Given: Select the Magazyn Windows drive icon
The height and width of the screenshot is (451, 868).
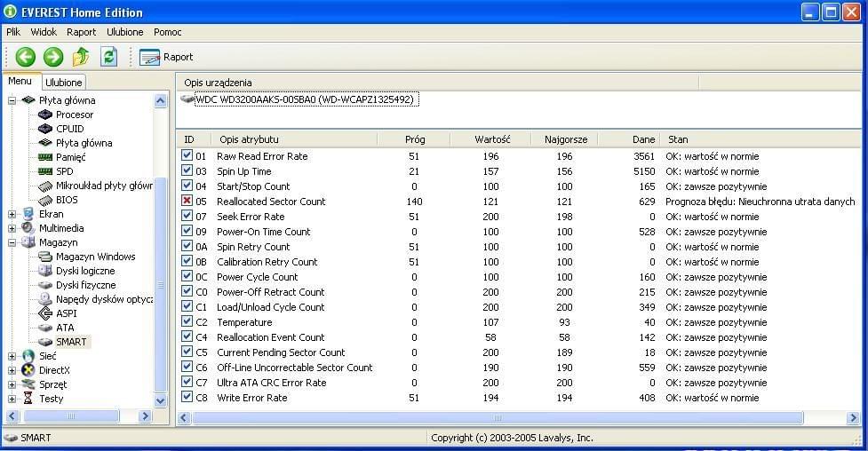Looking at the screenshot, I should click(x=44, y=257).
